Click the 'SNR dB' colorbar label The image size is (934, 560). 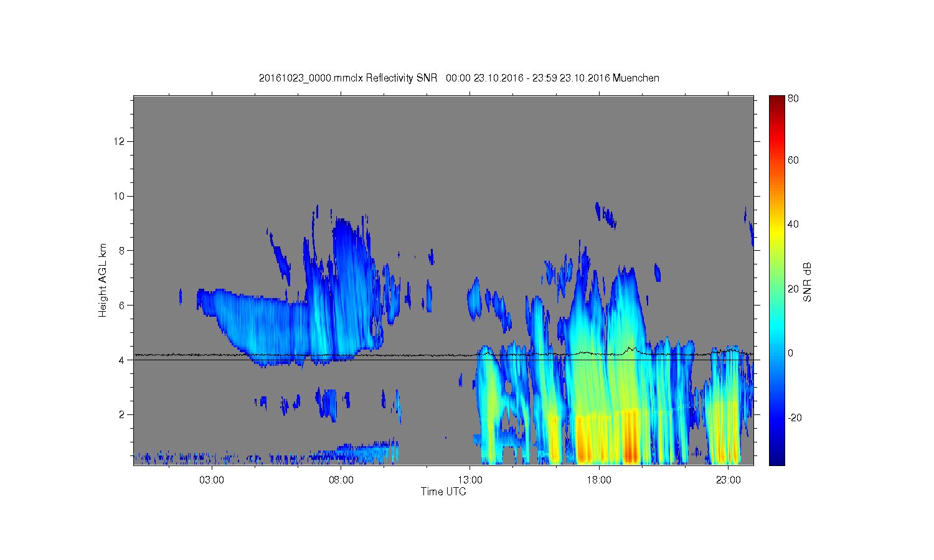tap(808, 282)
